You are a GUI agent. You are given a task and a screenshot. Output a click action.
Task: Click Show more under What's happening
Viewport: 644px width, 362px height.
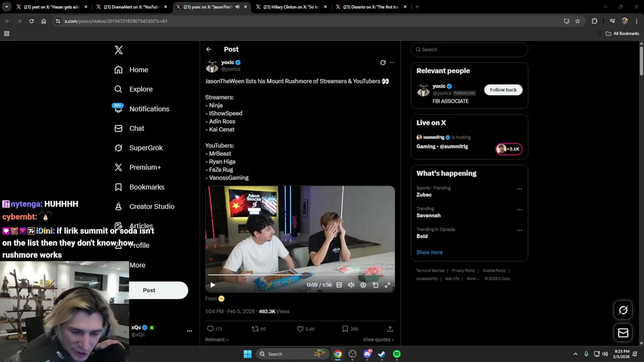(x=429, y=252)
